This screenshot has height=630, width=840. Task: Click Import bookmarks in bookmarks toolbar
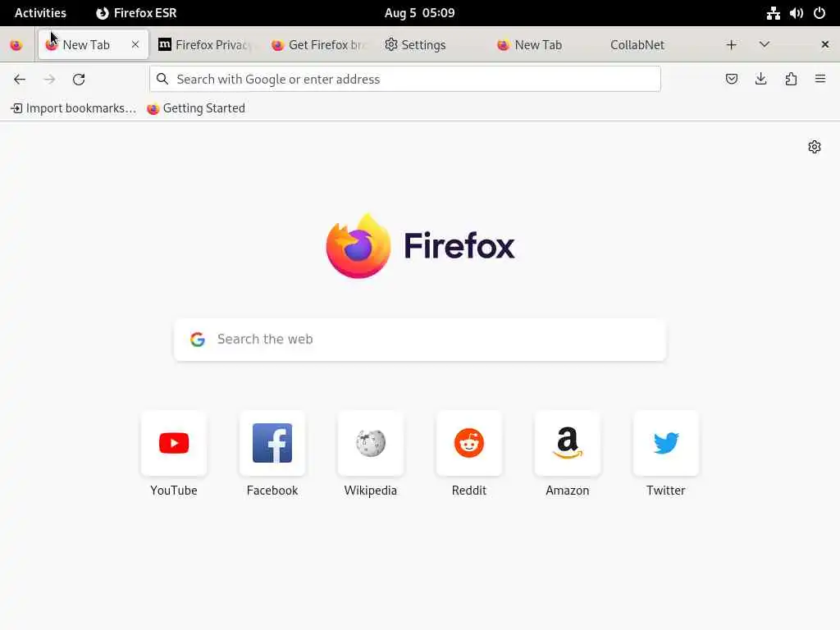click(73, 108)
